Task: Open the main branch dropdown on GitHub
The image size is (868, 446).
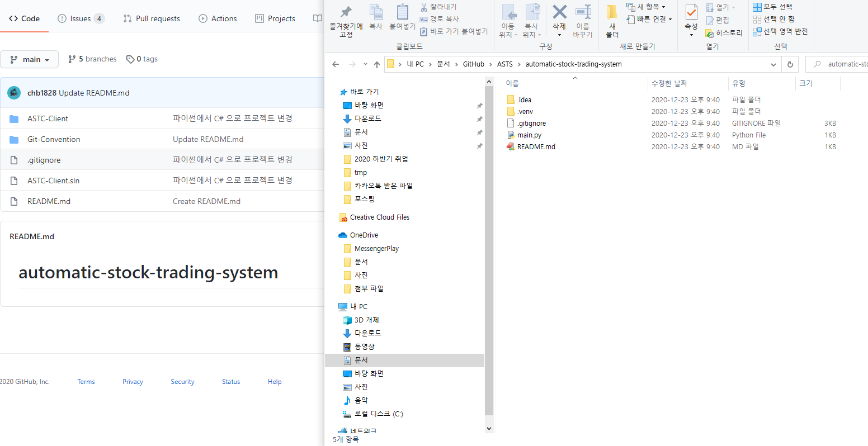Action: pyautogui.click(x=30, y=59)
